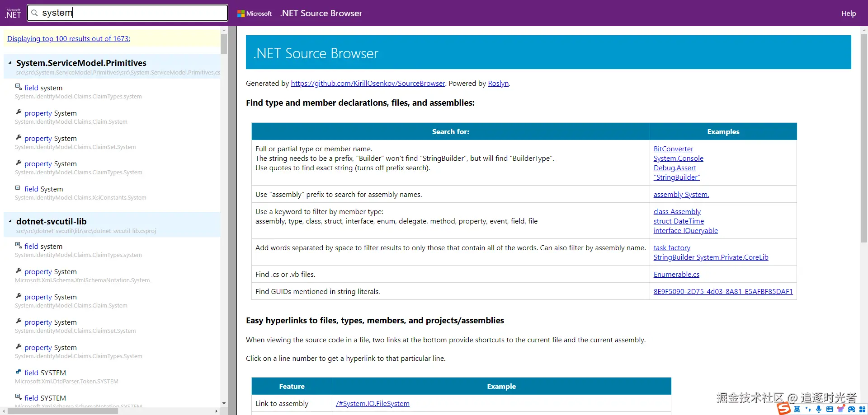
Task: Click the results panel vertical scrollbar thumb
Action: pyautogui.click(x=224, y=44)
